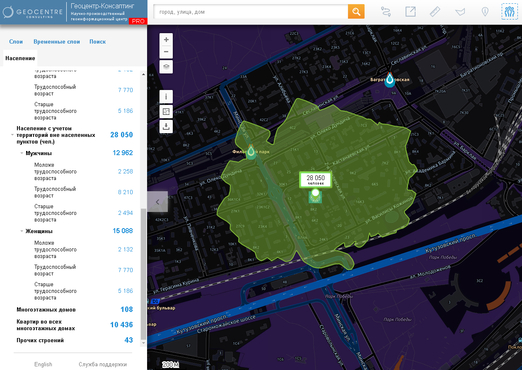Open the Временные слои tab

coord(57,42)
